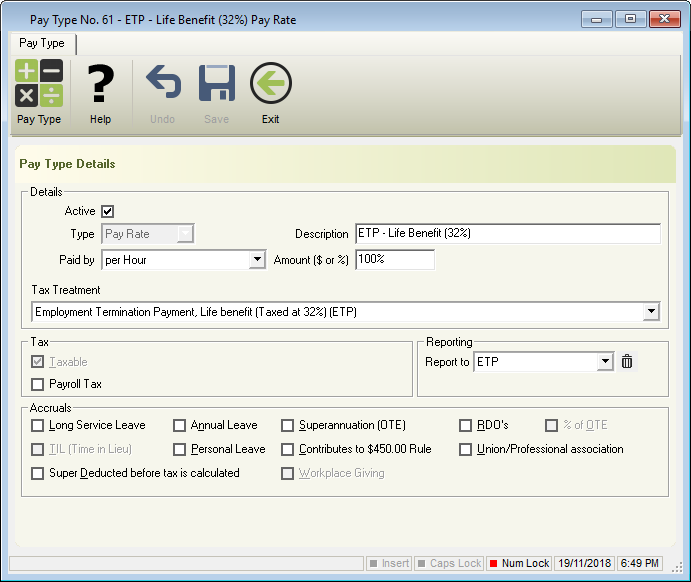Toggle the Active checkbox
The image size is (691, 582).
108,211
